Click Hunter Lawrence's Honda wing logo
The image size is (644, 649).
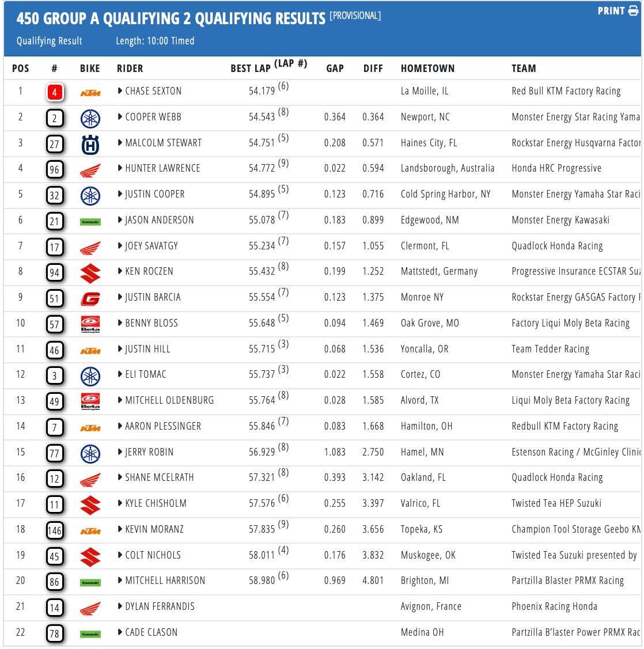(x=90, y=170)
